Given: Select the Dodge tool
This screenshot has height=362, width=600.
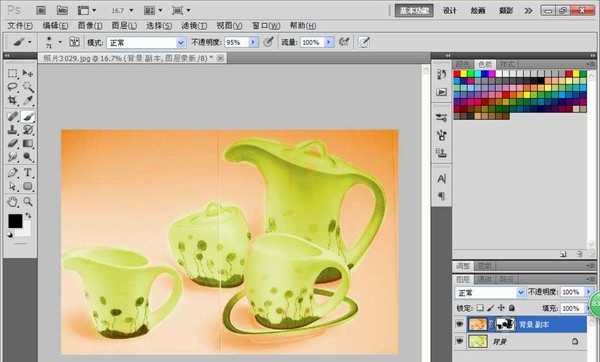Looking at the screenshot, I should click(x=28, y=157).
